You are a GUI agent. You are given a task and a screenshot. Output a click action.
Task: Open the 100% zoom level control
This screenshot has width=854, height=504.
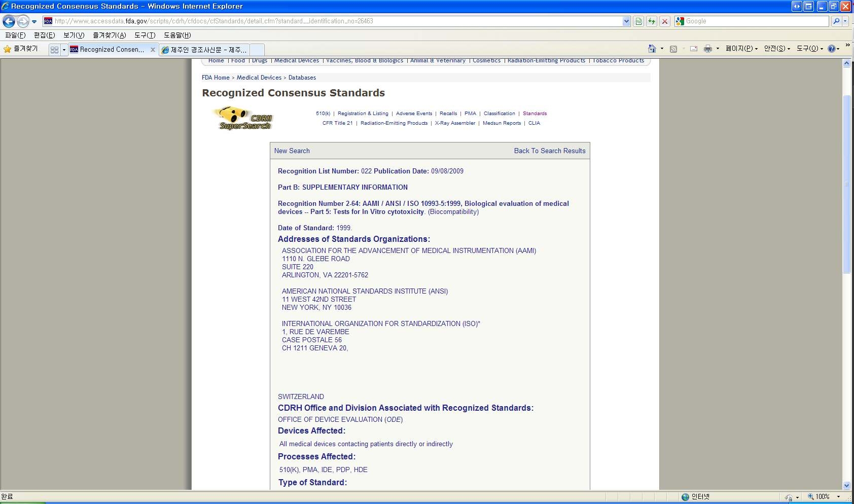click(x=819, y=497)
